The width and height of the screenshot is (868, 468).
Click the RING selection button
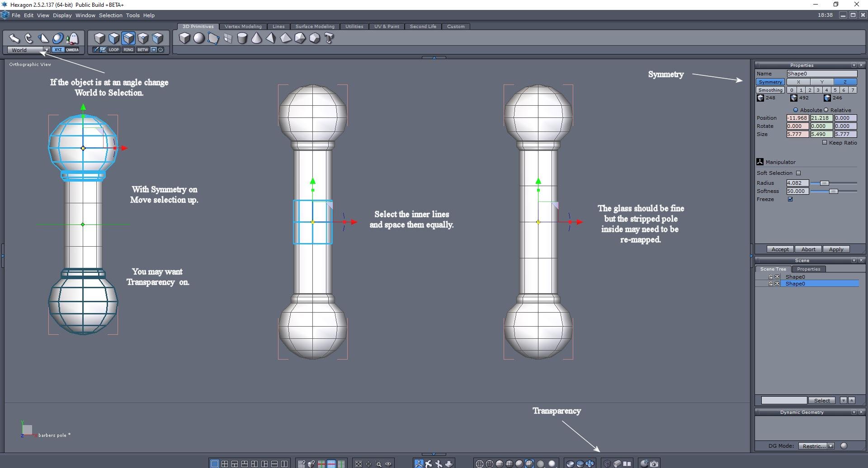click(x=128, y=50)
